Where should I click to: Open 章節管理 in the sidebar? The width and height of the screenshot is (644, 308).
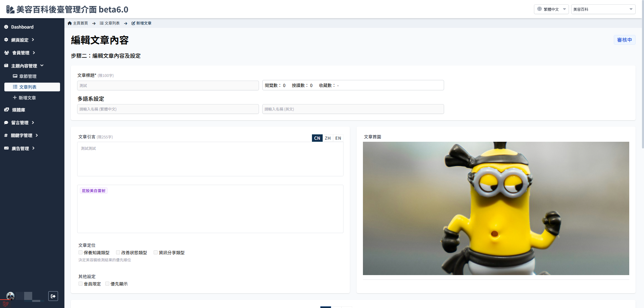(x=28, y=76)
